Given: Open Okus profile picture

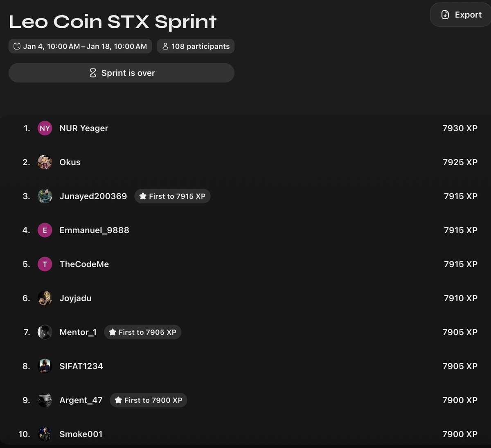Looking at the screenshot, I should coord(45,162).
